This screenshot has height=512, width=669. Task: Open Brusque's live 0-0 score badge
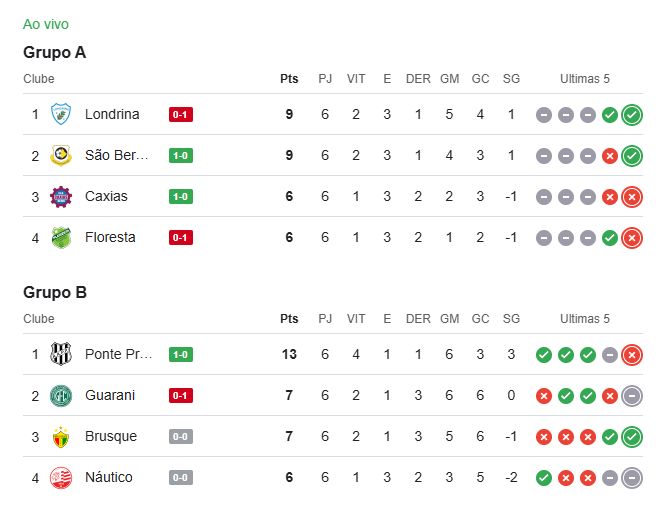click(181, 436)
